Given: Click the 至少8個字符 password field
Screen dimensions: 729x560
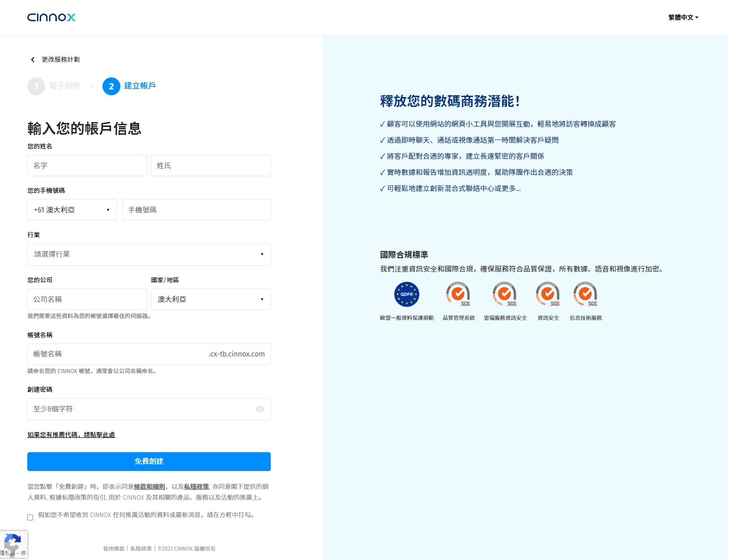Looking at the screenshot, I should click(149, 409).
